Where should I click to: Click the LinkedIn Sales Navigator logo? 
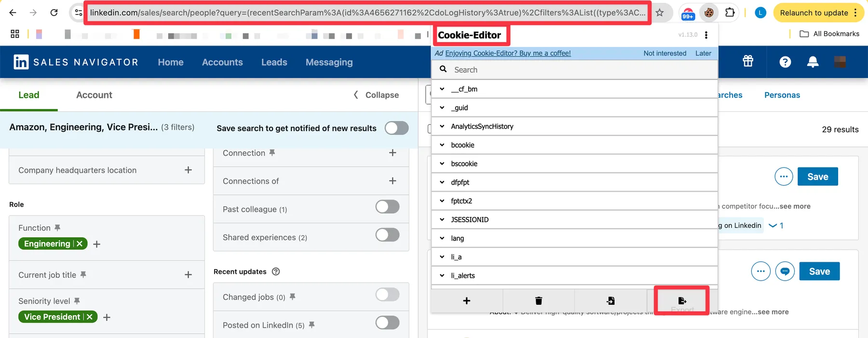pos(76,62)
